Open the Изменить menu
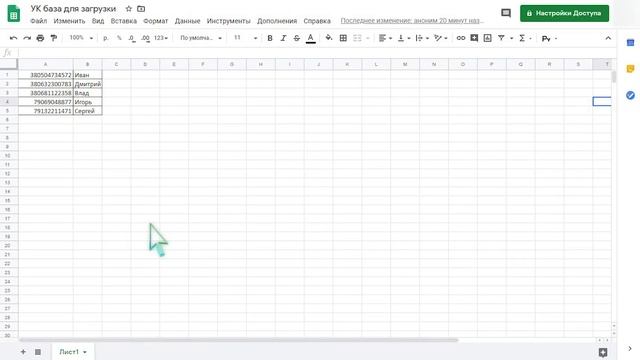The image size is (640, 360). [x=69, y=21]
